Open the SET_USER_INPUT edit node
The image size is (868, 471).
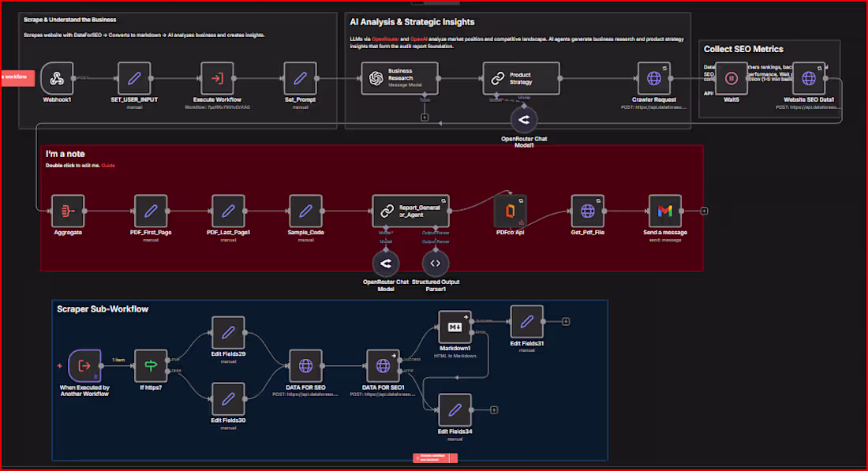pos(134,77)
